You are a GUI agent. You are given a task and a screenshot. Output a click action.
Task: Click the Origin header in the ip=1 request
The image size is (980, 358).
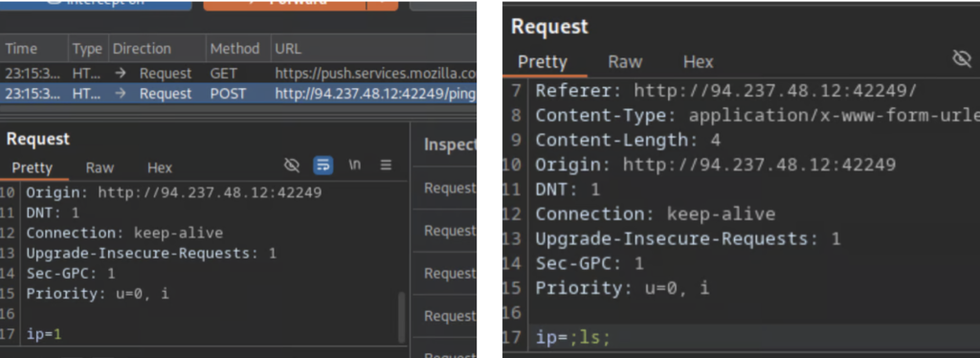coord(174,192)
